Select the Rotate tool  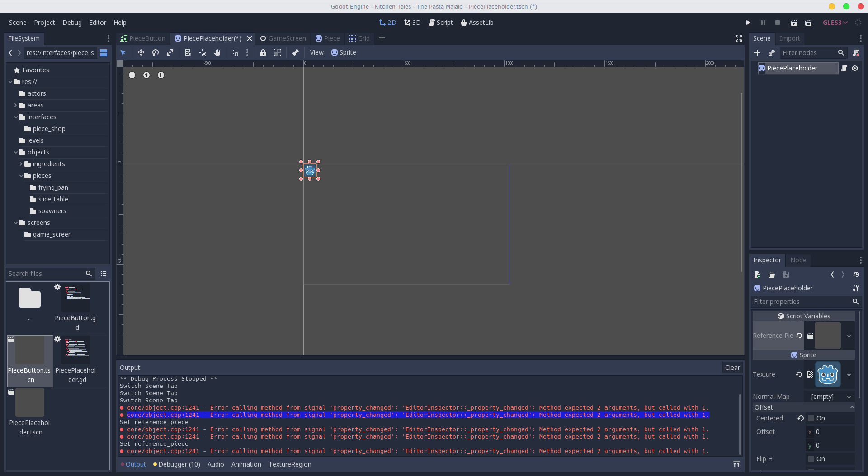(155, 52)
